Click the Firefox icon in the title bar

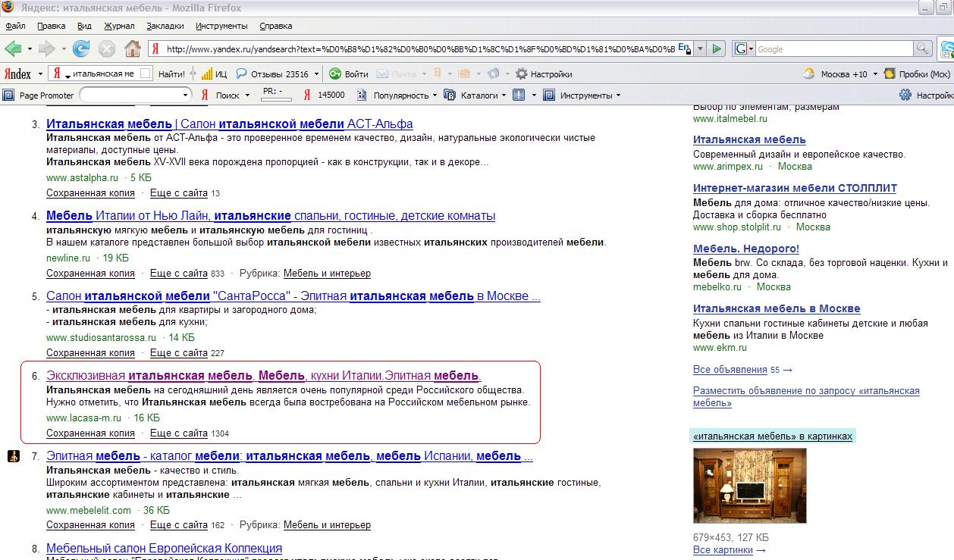(x=8, y=8)
